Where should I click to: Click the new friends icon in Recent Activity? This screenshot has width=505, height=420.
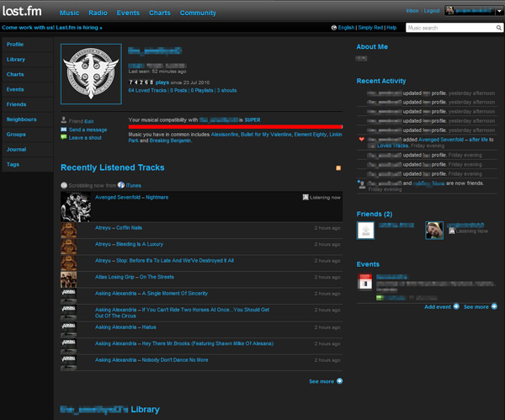pos(361,184)
